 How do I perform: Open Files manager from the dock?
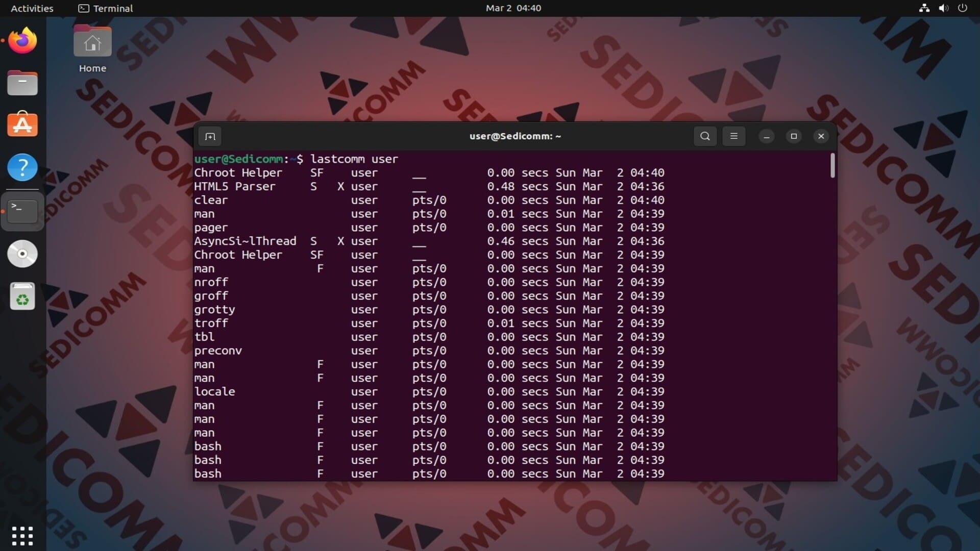click(22, 83)
